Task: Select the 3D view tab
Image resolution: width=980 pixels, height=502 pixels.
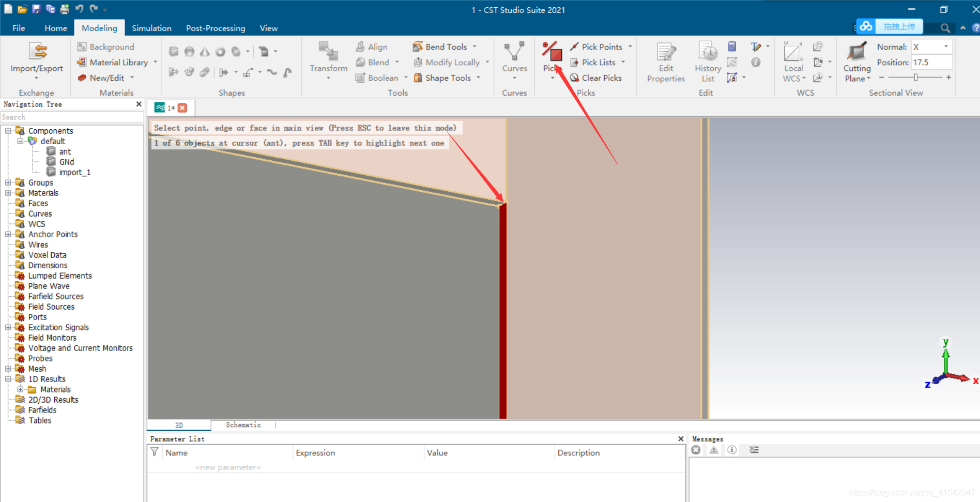Action: click(x=179, y=425)
